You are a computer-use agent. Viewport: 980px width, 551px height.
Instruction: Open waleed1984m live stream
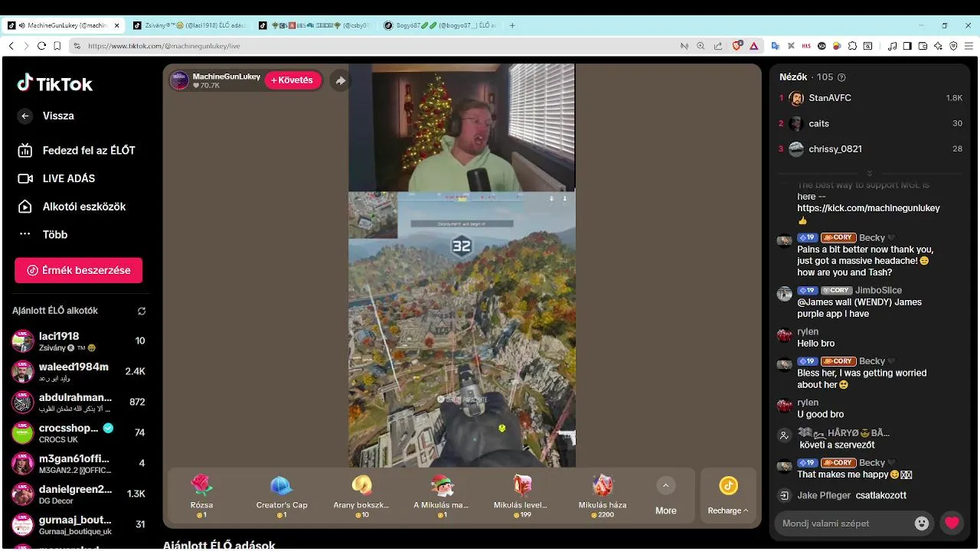point(78,372)
